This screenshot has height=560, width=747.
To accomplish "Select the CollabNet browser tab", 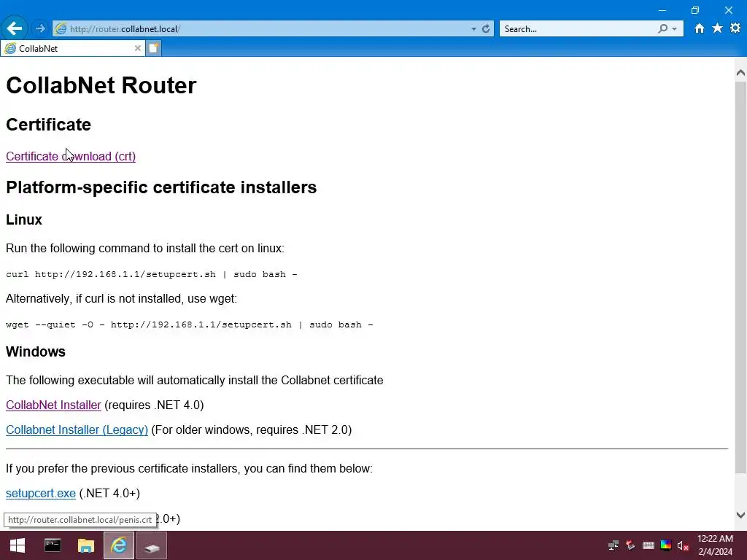I will click(x=72, y=49).
